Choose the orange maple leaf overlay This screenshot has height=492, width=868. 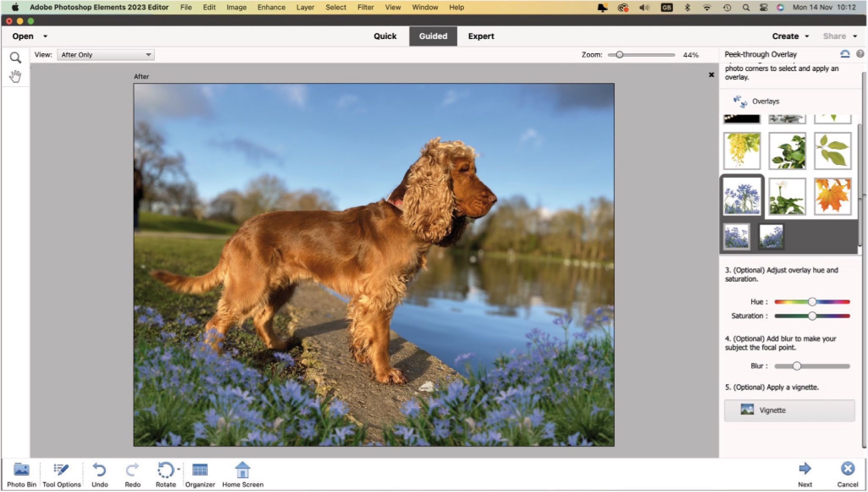pos(832,196)
